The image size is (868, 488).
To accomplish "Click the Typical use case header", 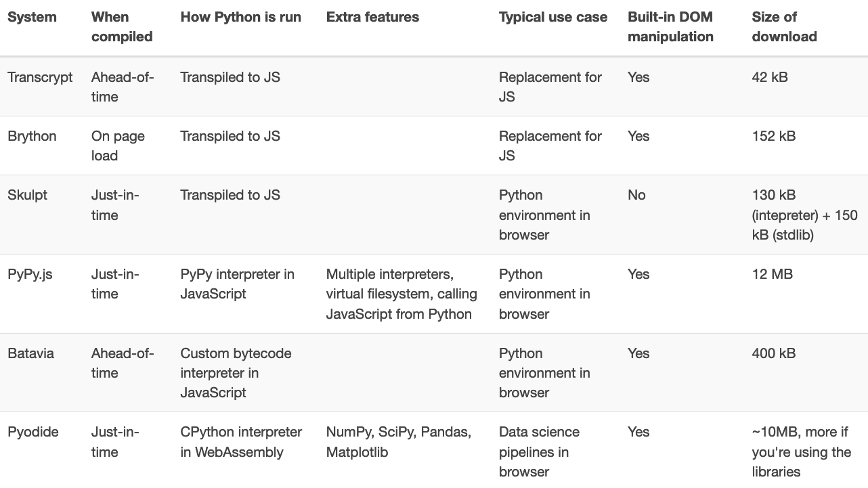I will click(x=553, y=18).
